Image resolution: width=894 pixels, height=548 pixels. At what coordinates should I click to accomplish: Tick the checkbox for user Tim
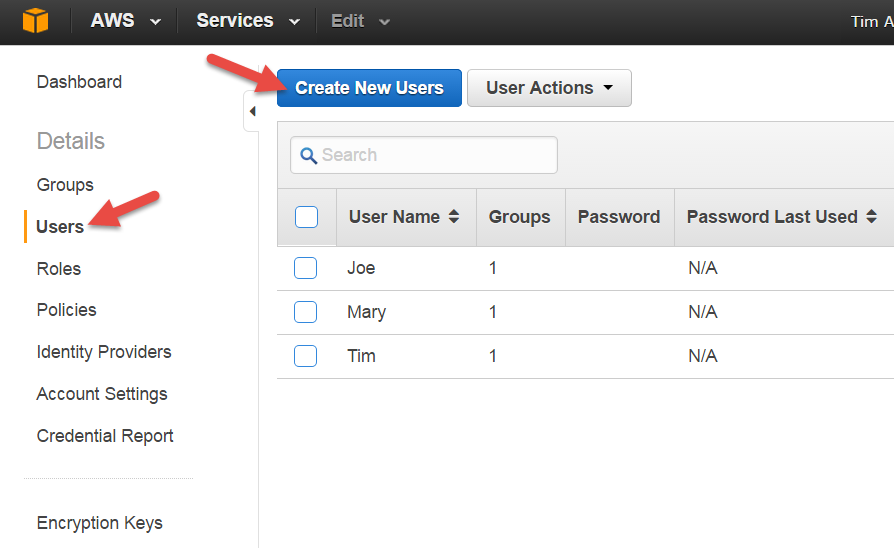click(x=306, y=356)
